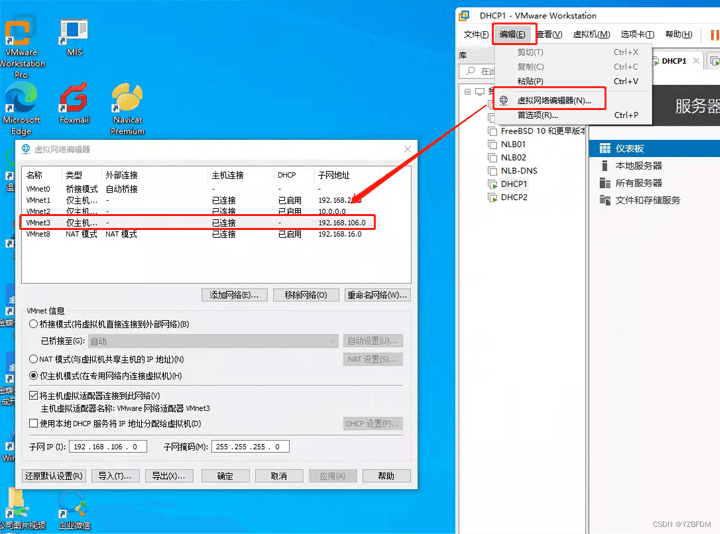Select DHCP1 in library tree
This screenshot has width=720, height=534.
pyautogui.click(x=514, y=184)
